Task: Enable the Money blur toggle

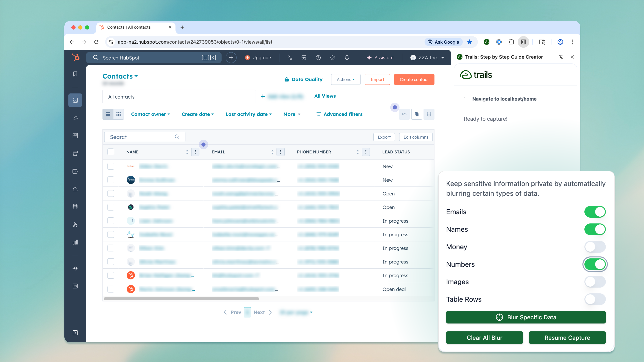Action: click(595, 247)
